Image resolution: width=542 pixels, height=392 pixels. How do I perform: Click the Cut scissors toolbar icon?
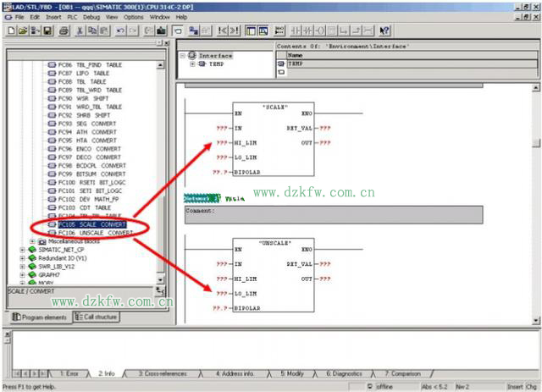pos(80,30)
